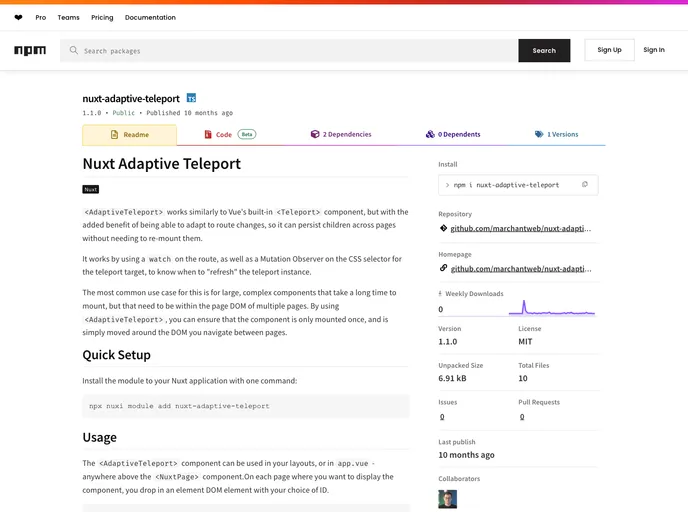The image size is (688, 512).
Task: Copy the npm install command icon
Action: pos(584,185)
